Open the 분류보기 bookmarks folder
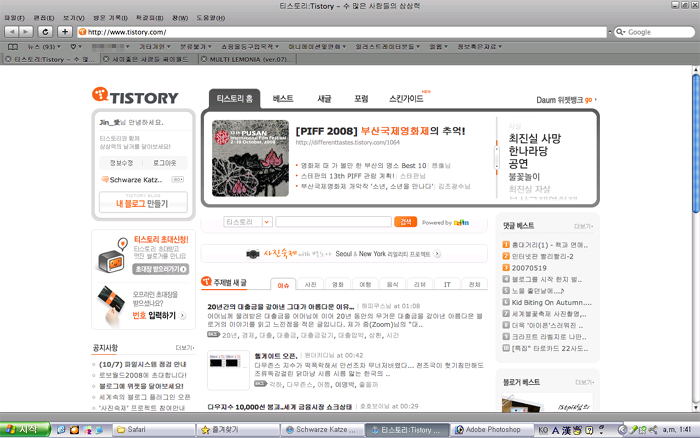Viewport: 700px width, 438px height. click(196, 47)
